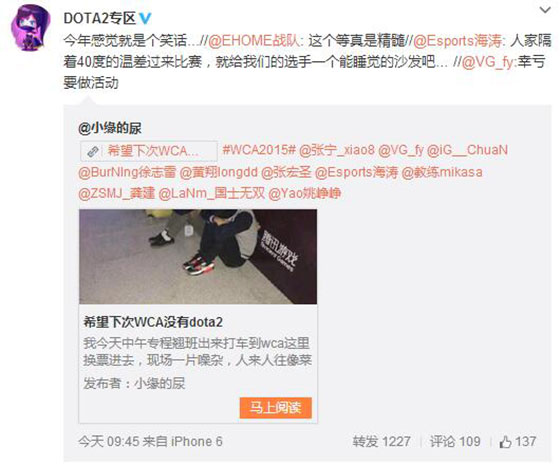Expand the post options chevron menu

(545, 10)
